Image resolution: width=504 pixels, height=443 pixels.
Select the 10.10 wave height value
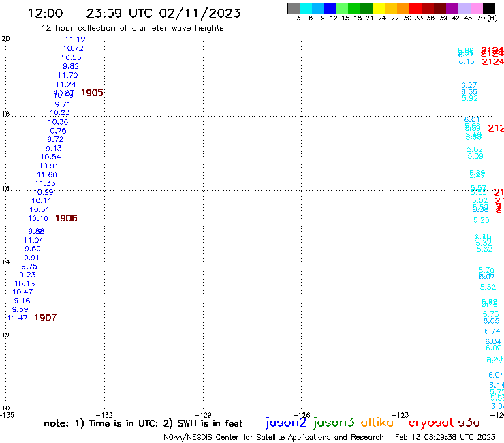(x=38, y=219)
